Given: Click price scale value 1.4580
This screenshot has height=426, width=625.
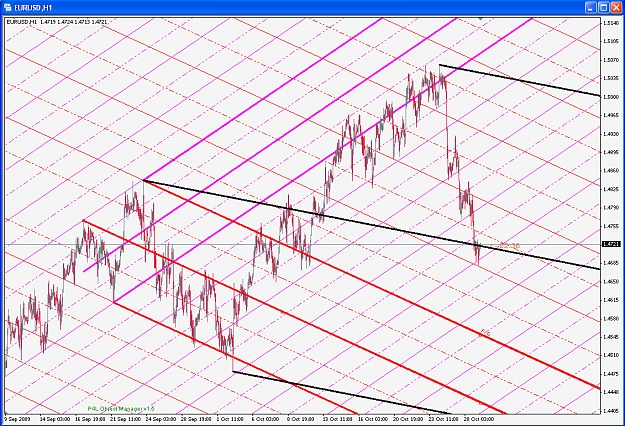Looking at the screenshot, I should tap(611, 318).
